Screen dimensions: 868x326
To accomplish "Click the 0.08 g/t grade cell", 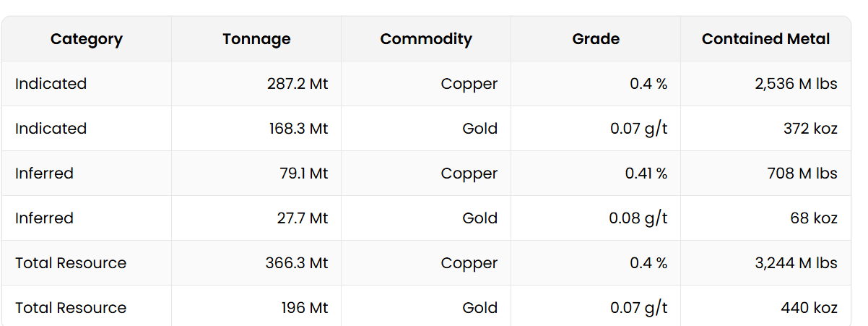I will (x=638, y=218).
